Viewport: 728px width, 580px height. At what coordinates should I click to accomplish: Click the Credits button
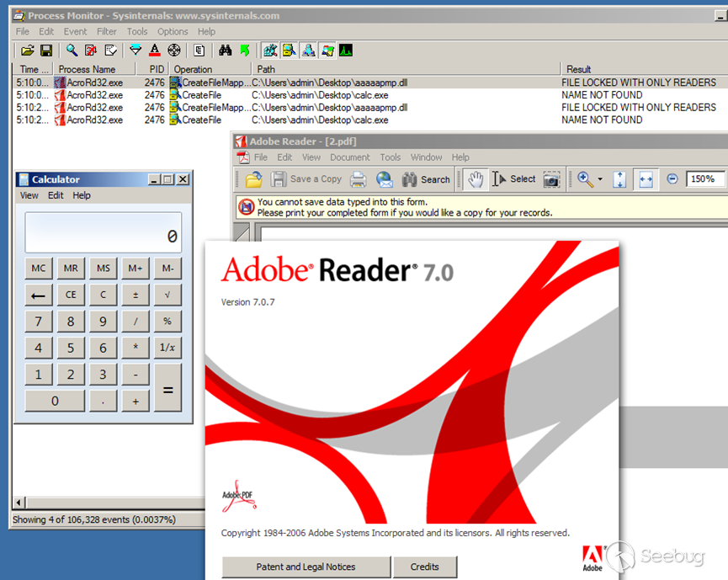tap(424, 567)
